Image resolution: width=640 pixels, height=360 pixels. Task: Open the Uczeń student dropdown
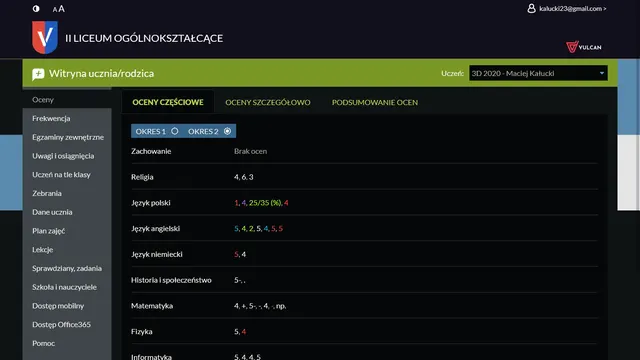pos(538,73)
